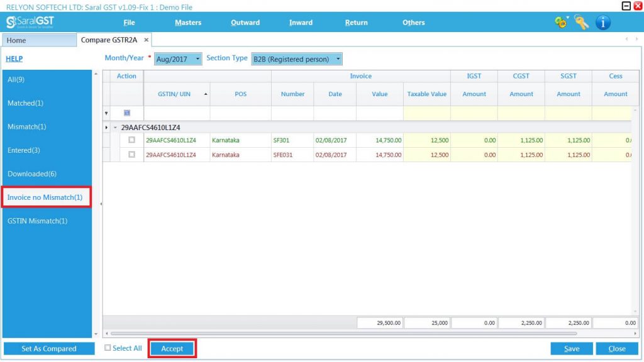This screenshot has height=362, width=644.
Task: Open the Inward menu
Action: [301, 23]
